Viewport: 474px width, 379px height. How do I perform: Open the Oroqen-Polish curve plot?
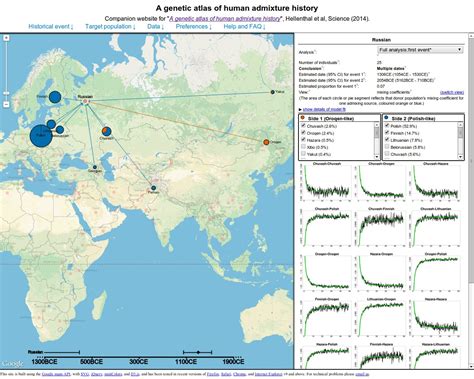(x=436, y=273)
